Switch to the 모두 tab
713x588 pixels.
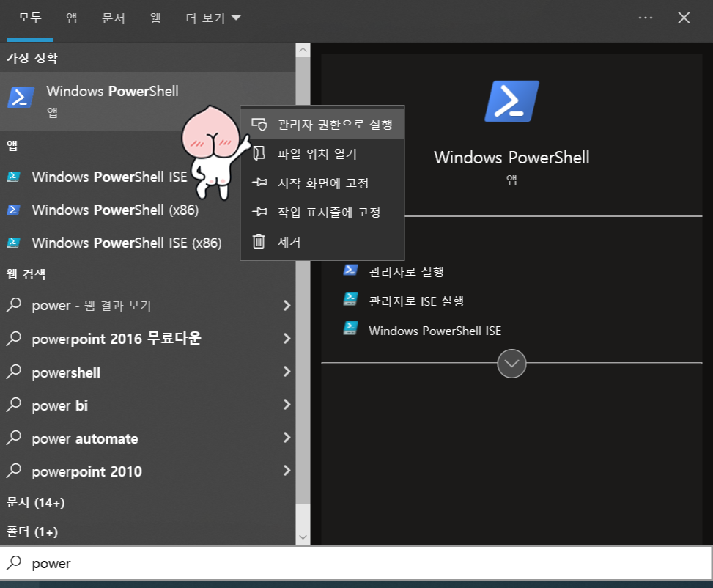pos(29,18)
